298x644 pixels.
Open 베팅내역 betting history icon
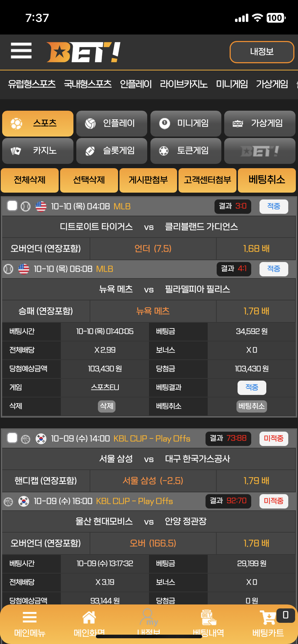click(208, 618)
